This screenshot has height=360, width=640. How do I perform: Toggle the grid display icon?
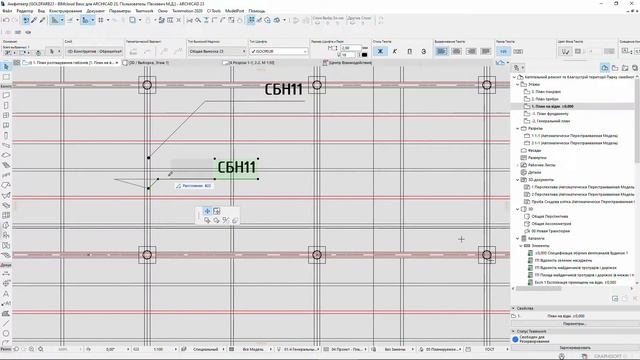(100, 20)
